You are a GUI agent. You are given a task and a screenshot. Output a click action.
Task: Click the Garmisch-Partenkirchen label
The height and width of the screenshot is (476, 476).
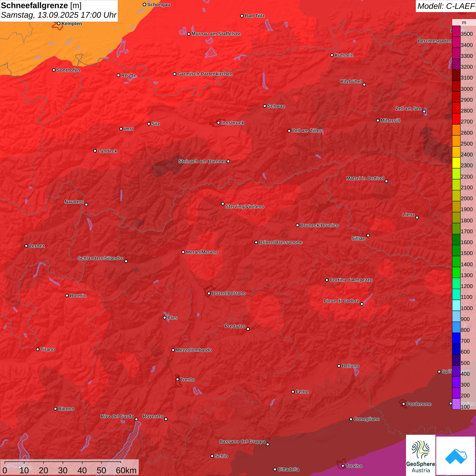[x=205, y=74]
